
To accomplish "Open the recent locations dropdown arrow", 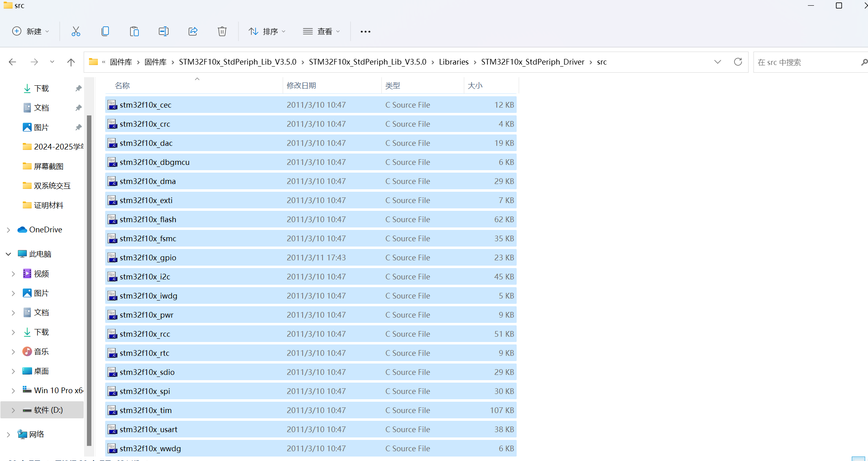I will pyautogui.click(x=52, y=62).
